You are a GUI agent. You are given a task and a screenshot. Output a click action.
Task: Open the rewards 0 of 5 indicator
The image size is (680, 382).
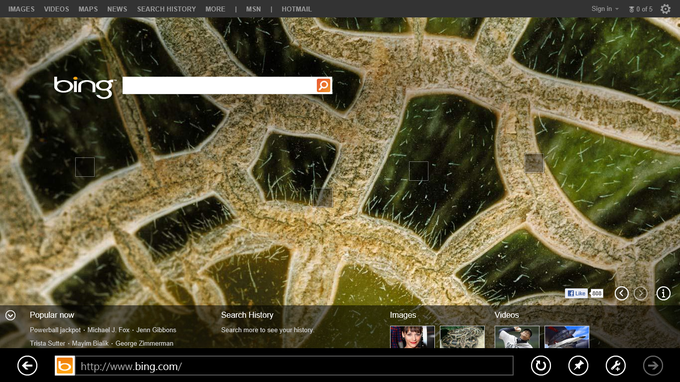(x=641, y=9)
